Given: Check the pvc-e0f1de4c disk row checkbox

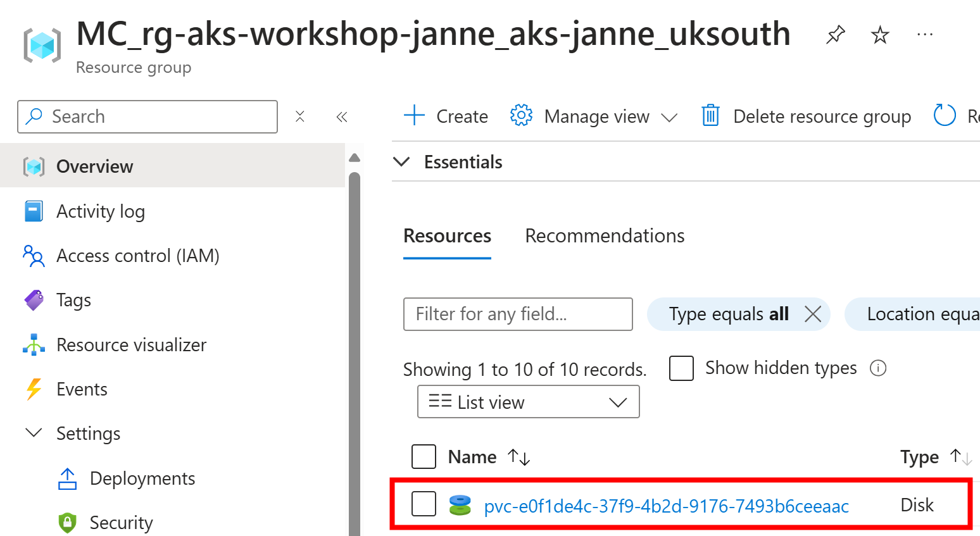Looking at the screenshot, I should coord(424,504).
